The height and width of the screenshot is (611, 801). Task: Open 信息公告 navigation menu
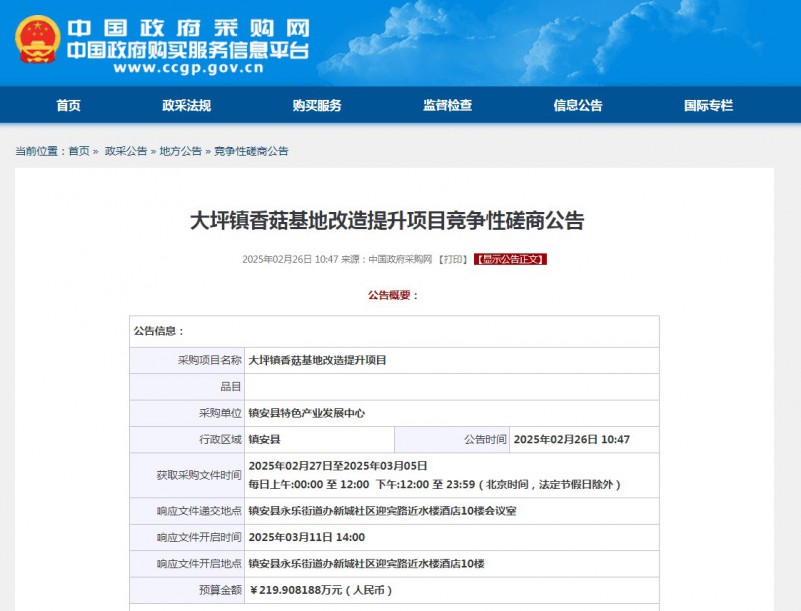[x=578, y=106]
